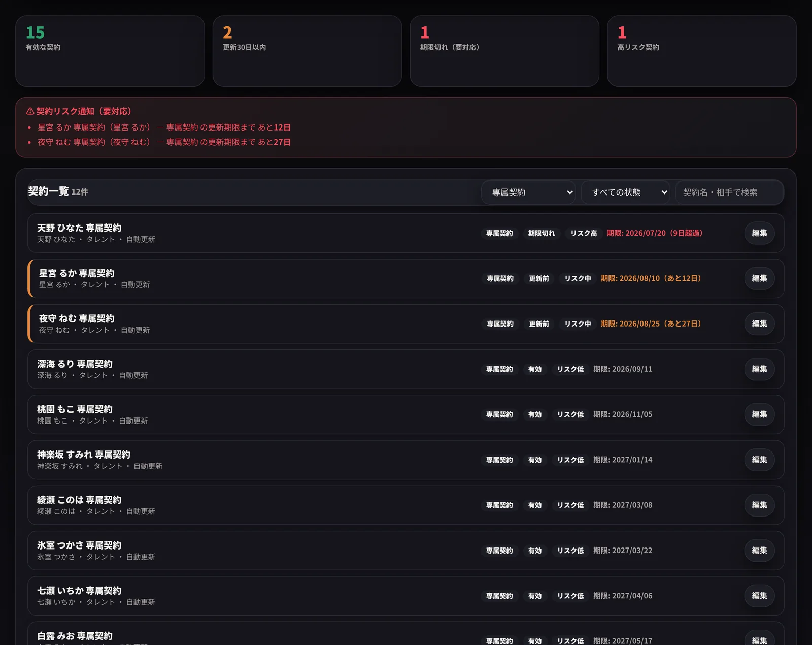Click the 期限切れ badge on 天野 ひなた row
Image resolution: width=812 pixels, height=645 pixels.
(541, 233)
